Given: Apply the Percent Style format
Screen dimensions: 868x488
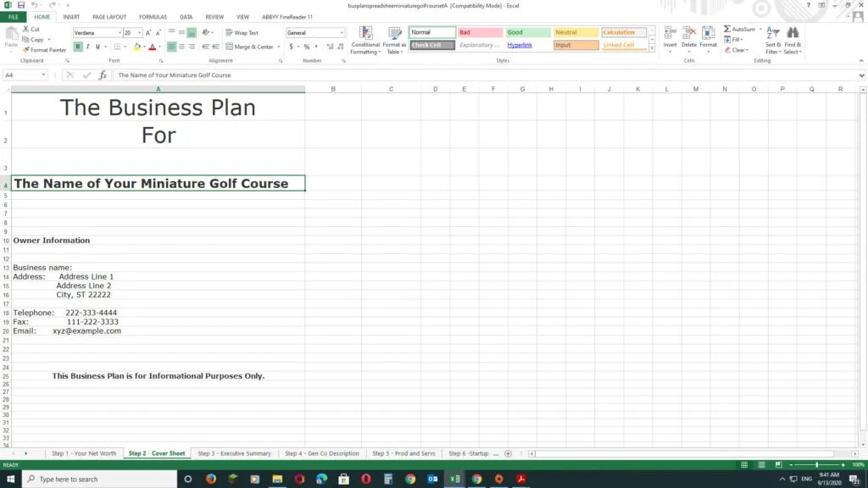Looking at the screenshot, I should point(307,47).
